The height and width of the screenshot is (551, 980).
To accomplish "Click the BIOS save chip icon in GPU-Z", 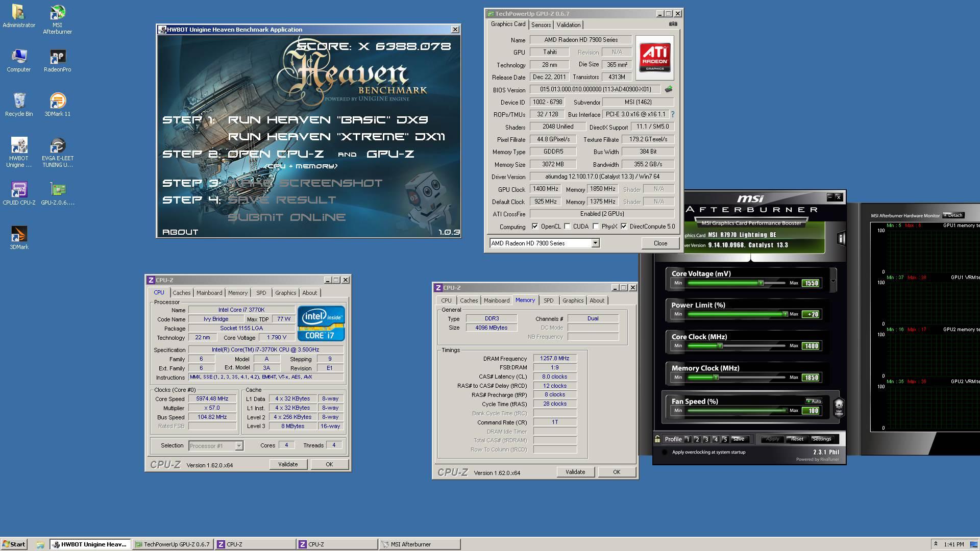I will (668, 89).
